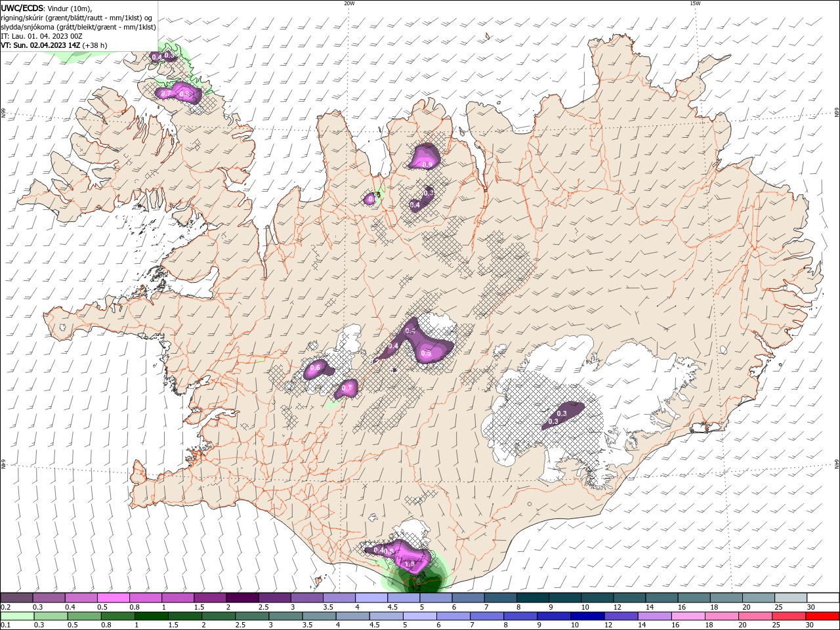Select upper legend swatch starting at 18
The height and width of the screenshot is (630, 840).
[x=726, y=598]
